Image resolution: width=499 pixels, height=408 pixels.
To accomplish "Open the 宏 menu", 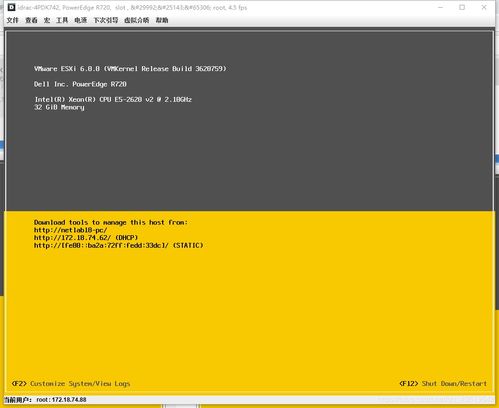I will click(x=47, y=20).
